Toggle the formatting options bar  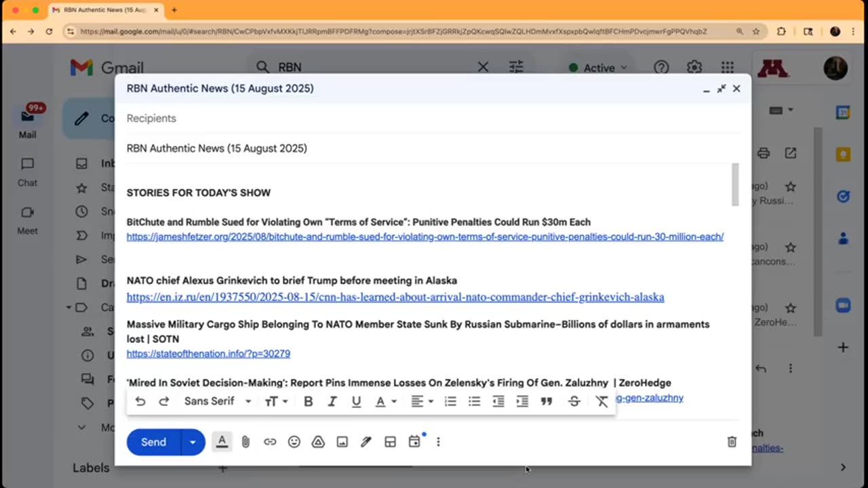pyautogui.click(x=222, y=442)
